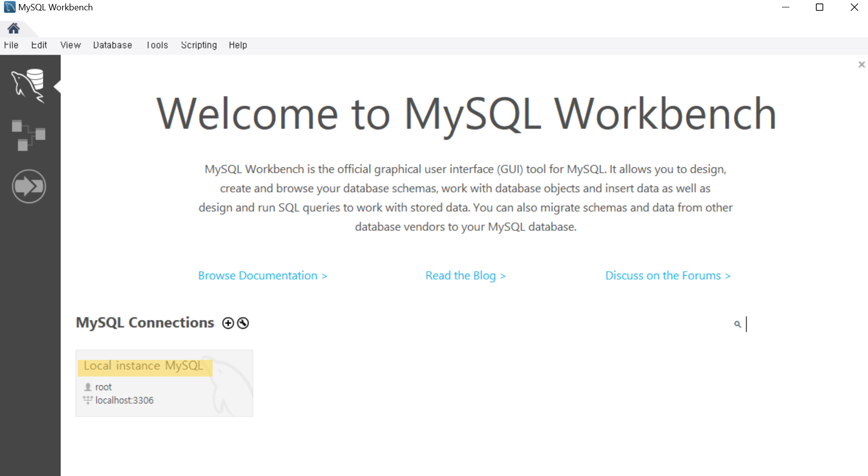Select the MySQL Connections sidebar dolphin icon

[x=28, y=86]
